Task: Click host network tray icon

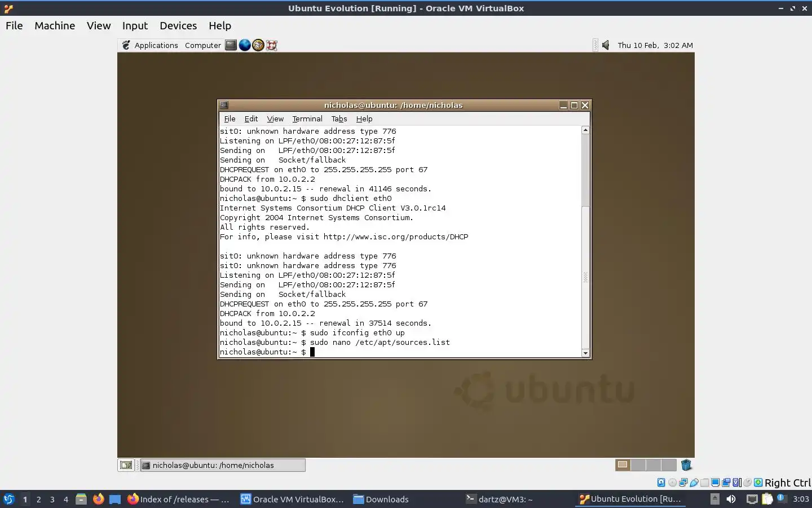Action: point(752,499)
